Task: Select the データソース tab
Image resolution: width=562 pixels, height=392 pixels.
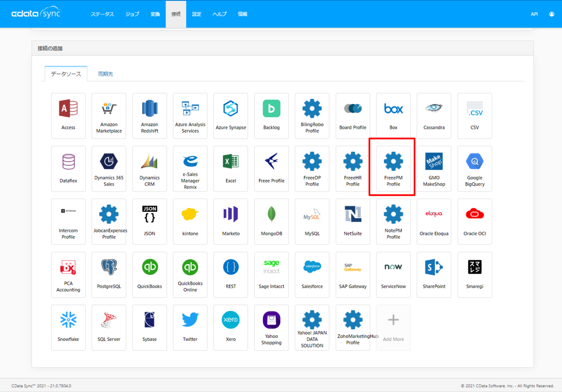Action: [x=66, y=74]
